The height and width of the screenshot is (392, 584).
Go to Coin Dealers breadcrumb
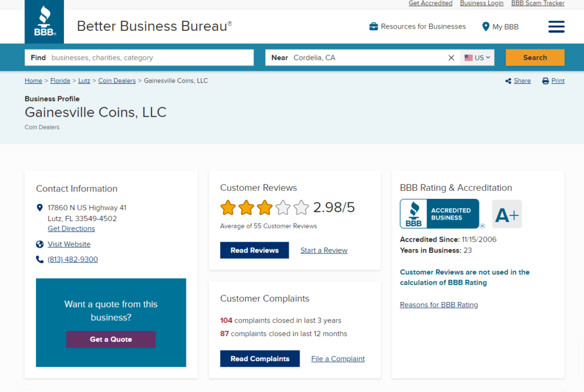coord(117,81)
